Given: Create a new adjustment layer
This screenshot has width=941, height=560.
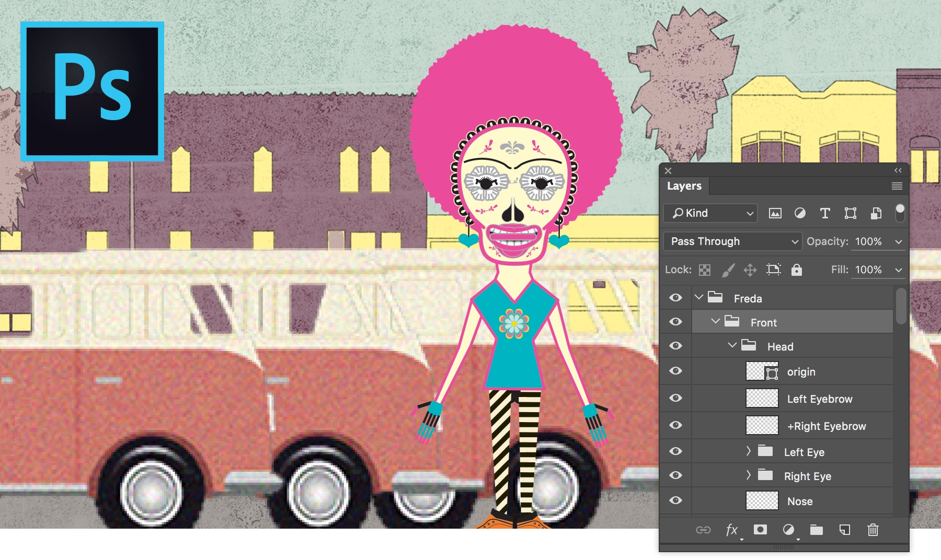Looking at the screenshot, I should (789, 530).
